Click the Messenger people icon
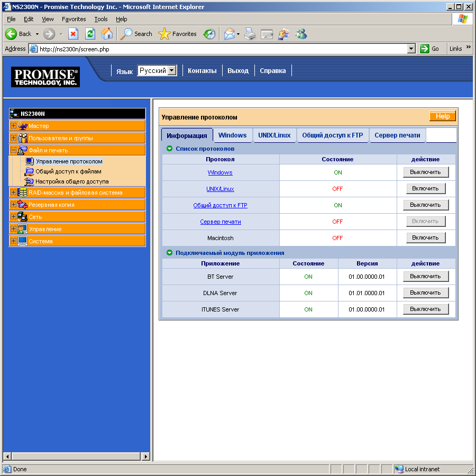Viewport: 476px width, 476px height. 301,34
